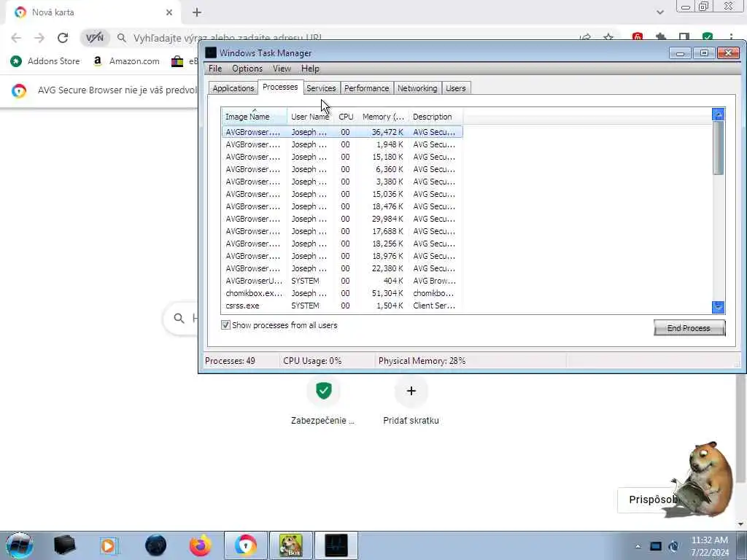
Task: Click the Pridať skratku plus shortcut
Action: [x=411, y=392]
